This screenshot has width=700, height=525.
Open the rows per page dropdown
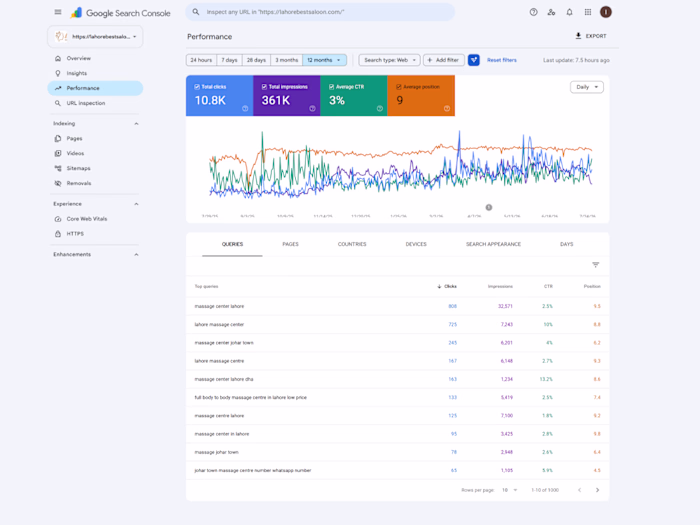coord(509,490)
